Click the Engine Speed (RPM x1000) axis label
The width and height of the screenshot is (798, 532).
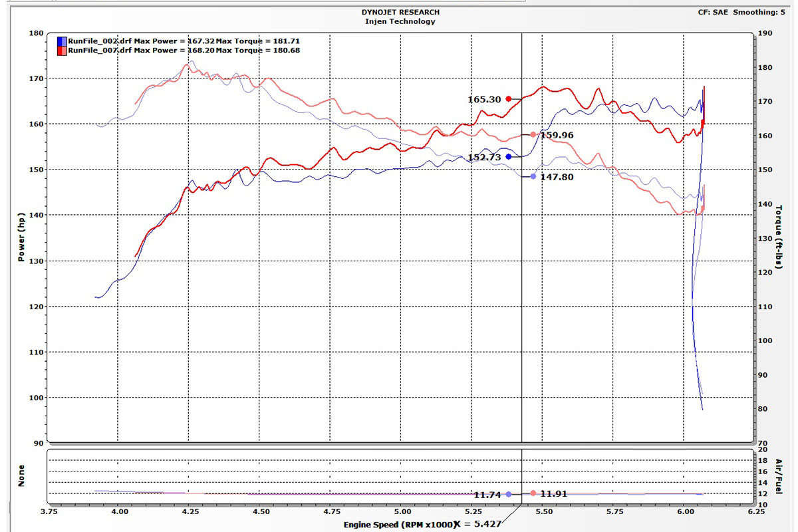tap(399, 525)
